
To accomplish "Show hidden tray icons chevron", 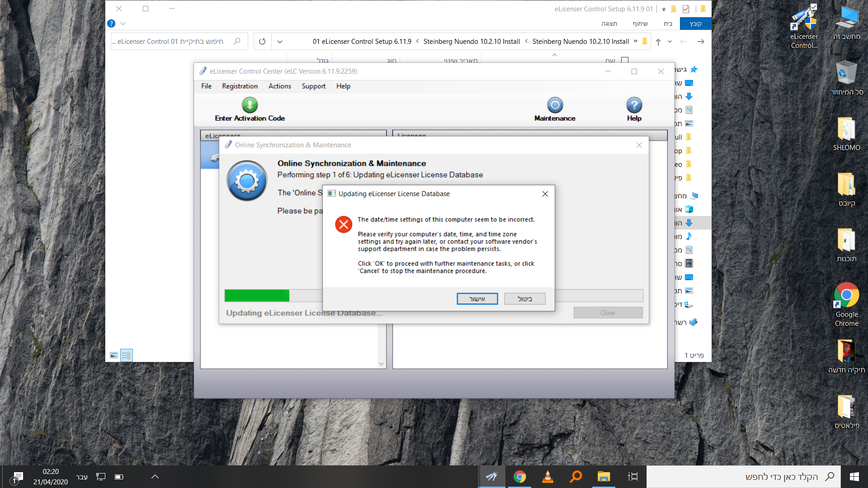I will pos(155,477).
